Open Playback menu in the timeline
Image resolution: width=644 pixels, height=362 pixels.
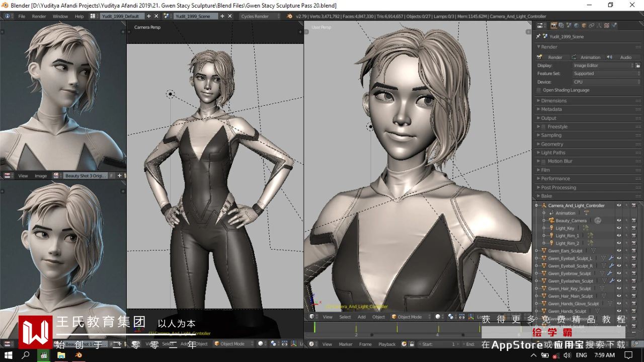tap(387, 344)
